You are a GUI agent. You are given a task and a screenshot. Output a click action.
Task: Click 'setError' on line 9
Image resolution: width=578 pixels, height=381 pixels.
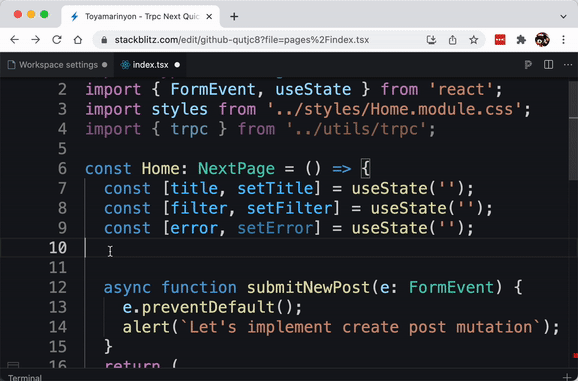pos(275,228)
